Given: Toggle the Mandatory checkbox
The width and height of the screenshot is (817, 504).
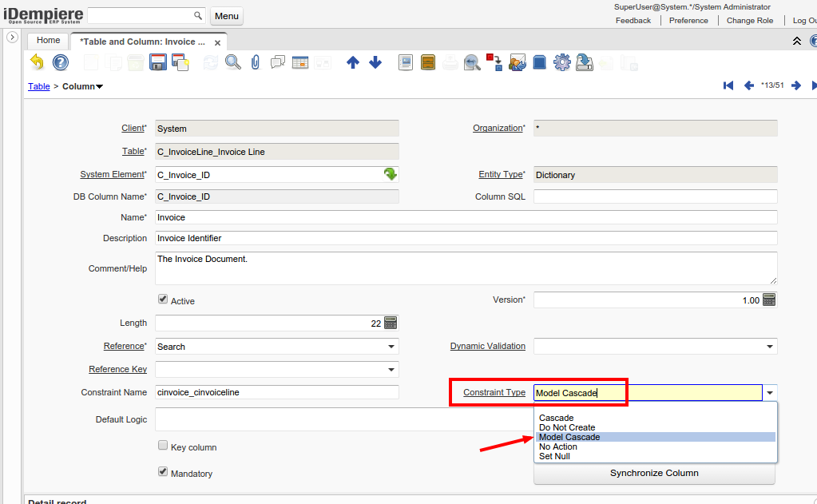Looking at the screenshot, I should (163, 472).
